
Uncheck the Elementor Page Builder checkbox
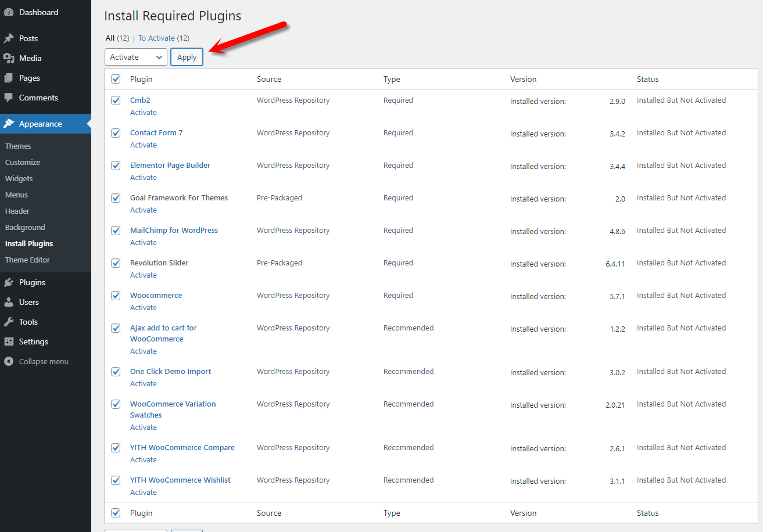[116, 166]
